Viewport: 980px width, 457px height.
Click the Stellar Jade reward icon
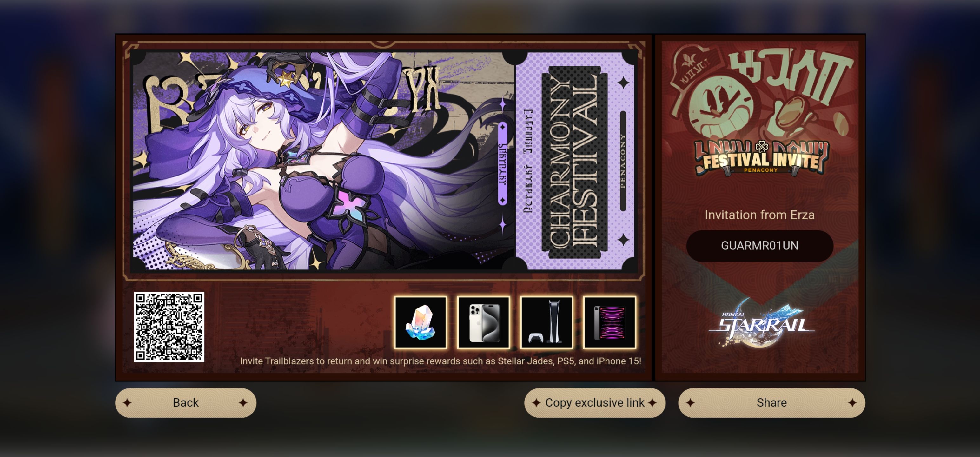420,322
